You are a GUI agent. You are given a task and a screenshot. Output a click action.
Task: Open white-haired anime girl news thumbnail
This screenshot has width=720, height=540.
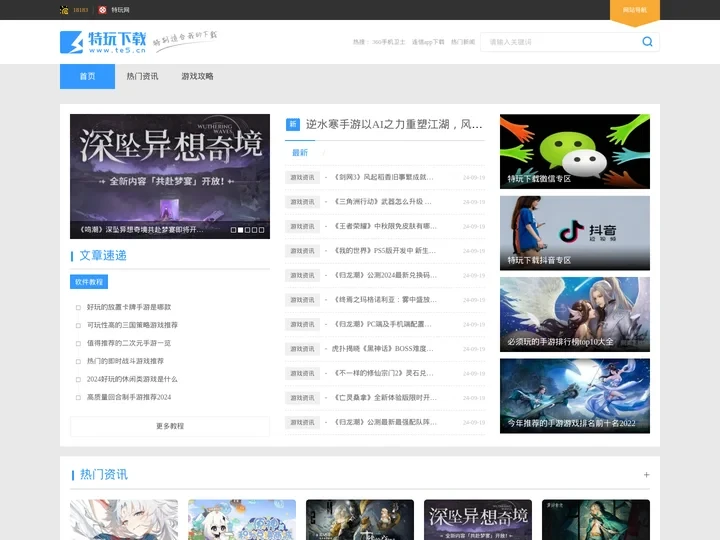click(124, 520)
